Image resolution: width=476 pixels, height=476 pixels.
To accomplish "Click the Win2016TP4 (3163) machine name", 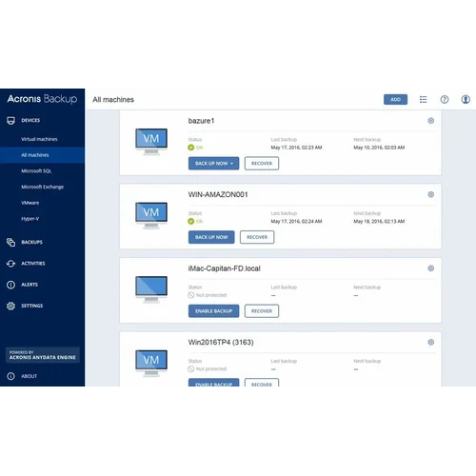I will tap(221, 343).
